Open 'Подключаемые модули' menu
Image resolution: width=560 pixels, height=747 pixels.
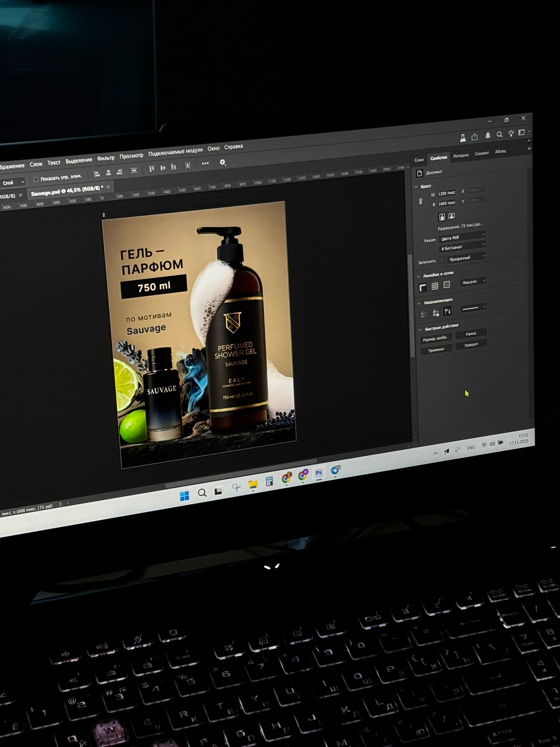tap(175, 152)
